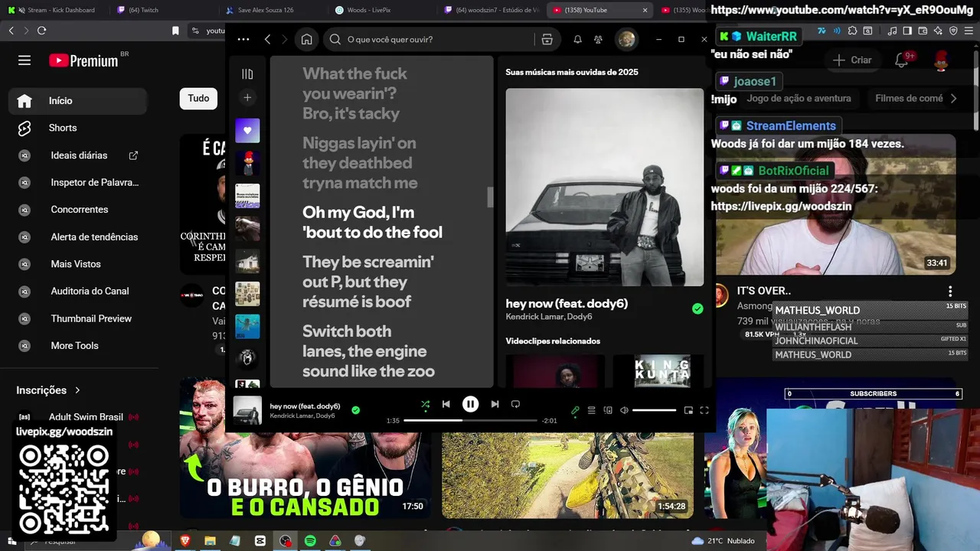The width and height of the screenshot is (980, 551).
Task: Select the Tudo filter chip on YouTube
Action: [198, 98]
